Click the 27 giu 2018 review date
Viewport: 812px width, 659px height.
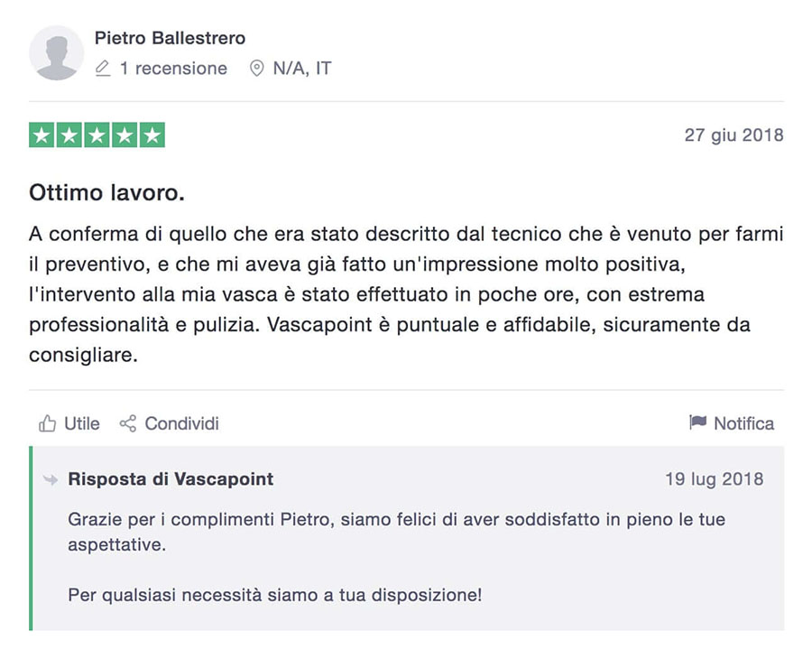734,135
